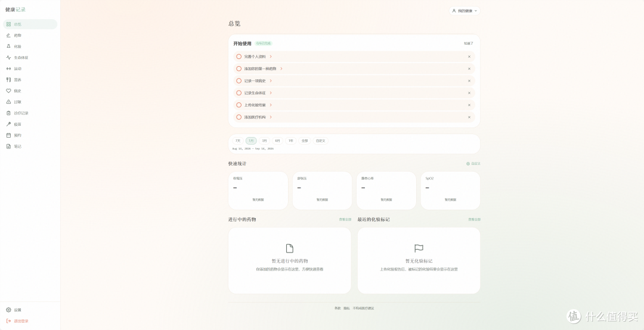Tick the circle for 上传化验结果

click(x=239, y=105)
